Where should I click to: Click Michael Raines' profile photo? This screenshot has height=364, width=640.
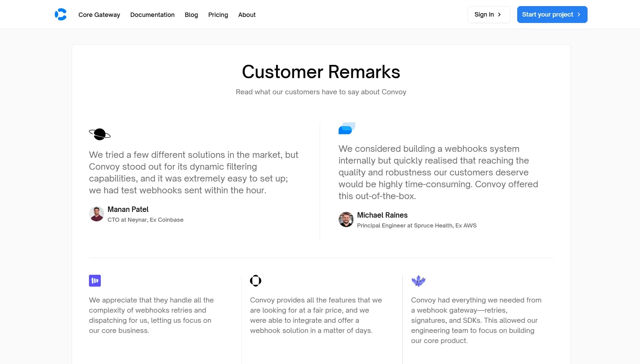click(x=346, y=219)
